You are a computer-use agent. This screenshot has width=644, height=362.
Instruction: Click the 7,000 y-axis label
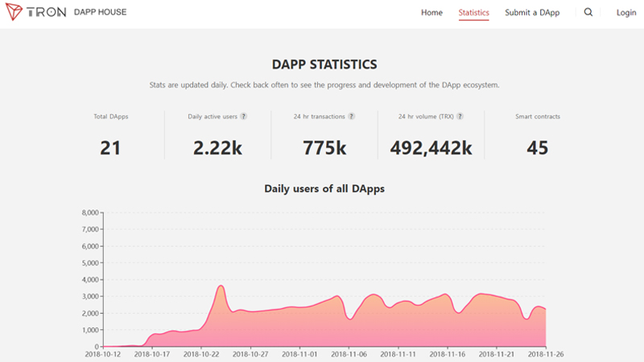(90, 229)
